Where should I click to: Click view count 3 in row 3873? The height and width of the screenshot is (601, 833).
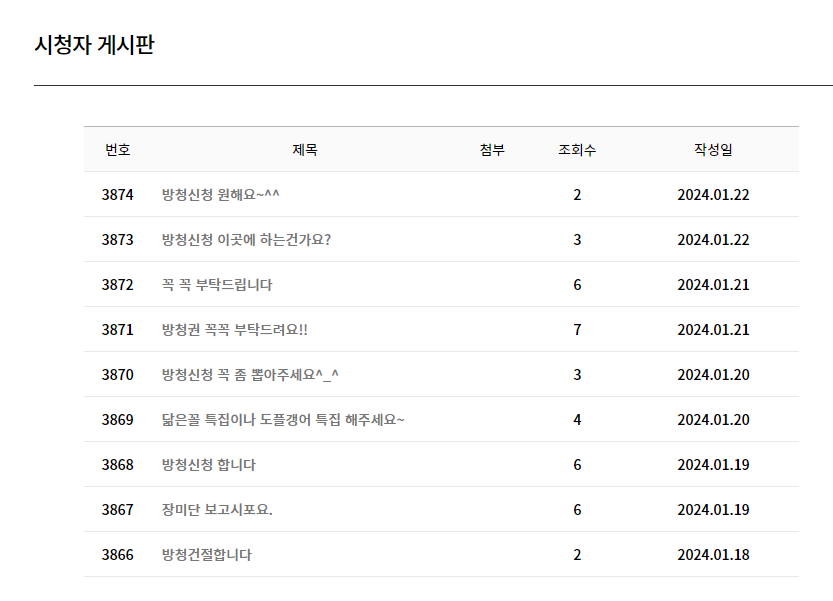pyautogui.click(x=577, y=240)
